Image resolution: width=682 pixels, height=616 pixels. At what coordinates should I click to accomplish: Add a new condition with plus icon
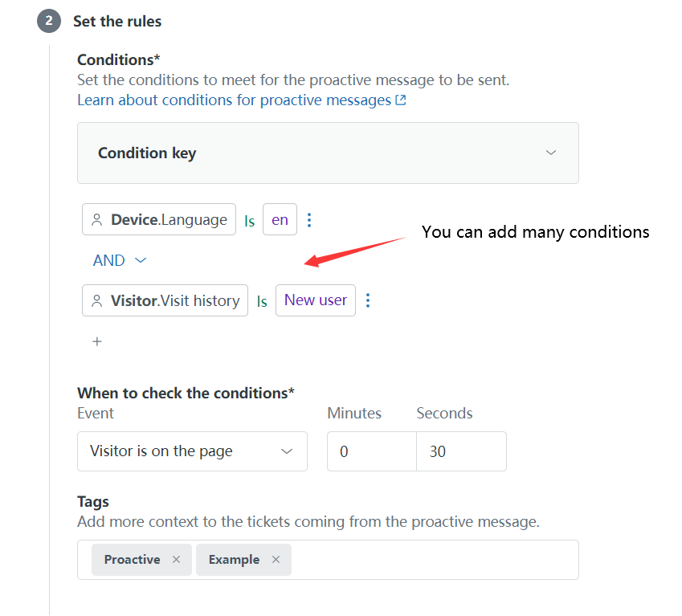tap(97, 341)
